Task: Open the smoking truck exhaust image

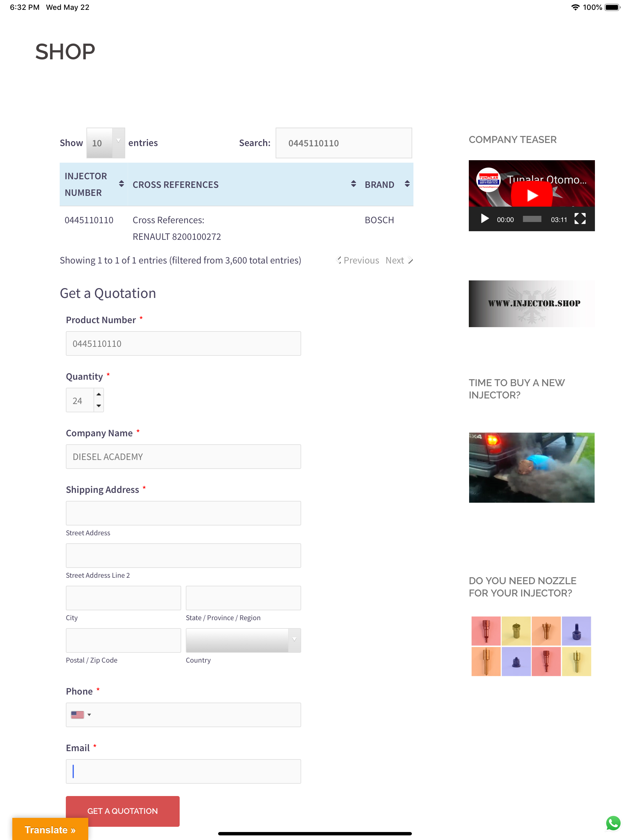Action: pos(531,467)
